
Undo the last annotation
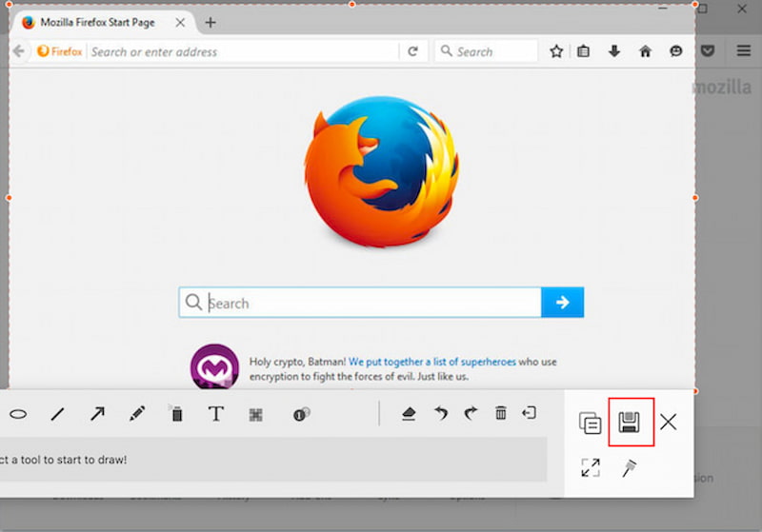coord(441,414)
